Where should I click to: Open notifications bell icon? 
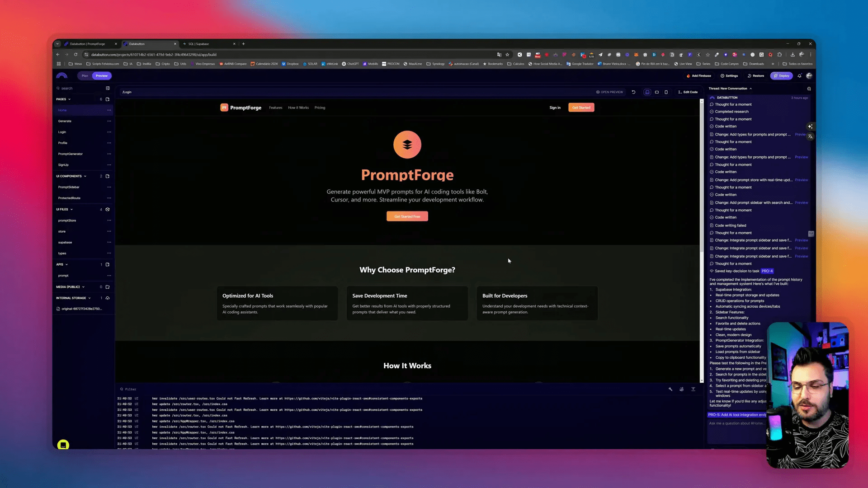tap(799, 76)
